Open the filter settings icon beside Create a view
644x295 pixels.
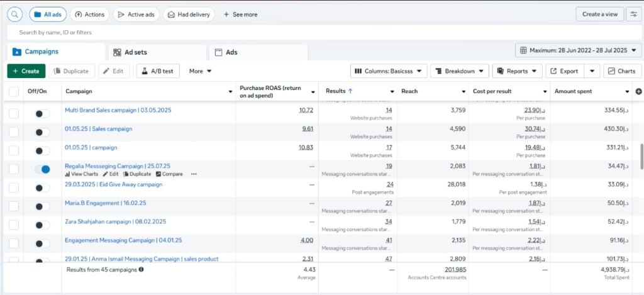[634, 14]
